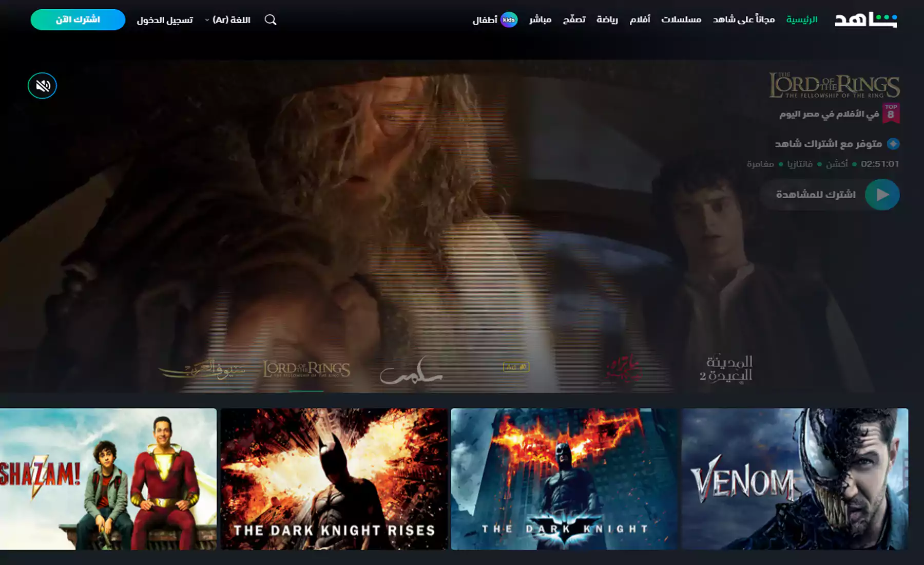Image resolution: width=924 pixels, height=565 pixels.
Task: Click the Ad carousel item
Action: click(x=516, y=367)
